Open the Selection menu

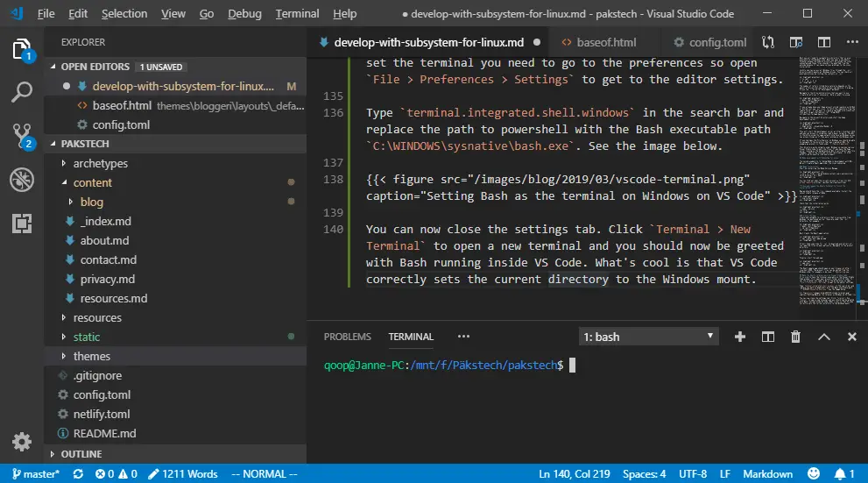tap(124, 13)
